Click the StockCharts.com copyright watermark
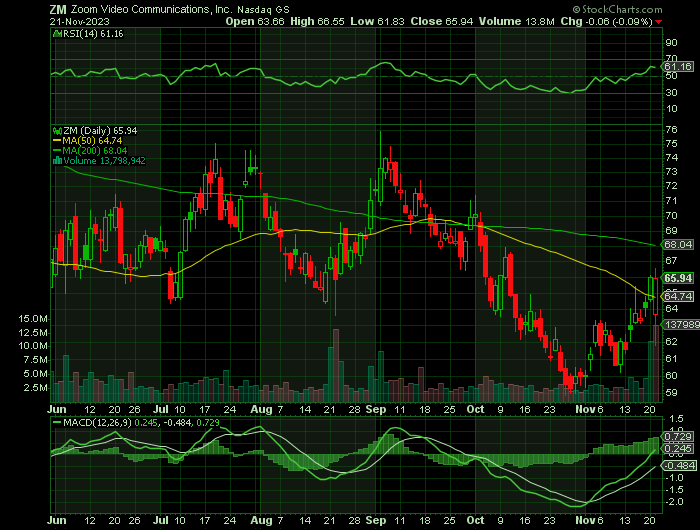This screenshot has height=530, width=700. click(618, 9)
